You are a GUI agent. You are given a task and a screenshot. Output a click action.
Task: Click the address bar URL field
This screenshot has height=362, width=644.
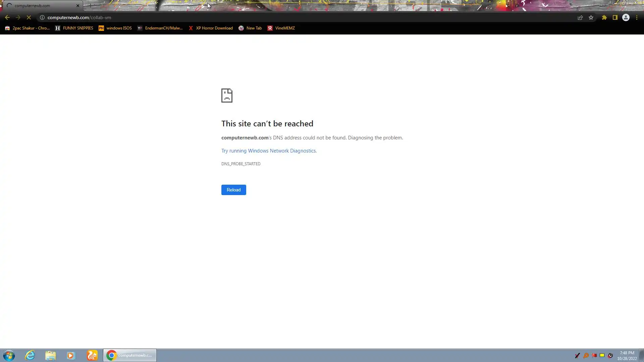235,17
